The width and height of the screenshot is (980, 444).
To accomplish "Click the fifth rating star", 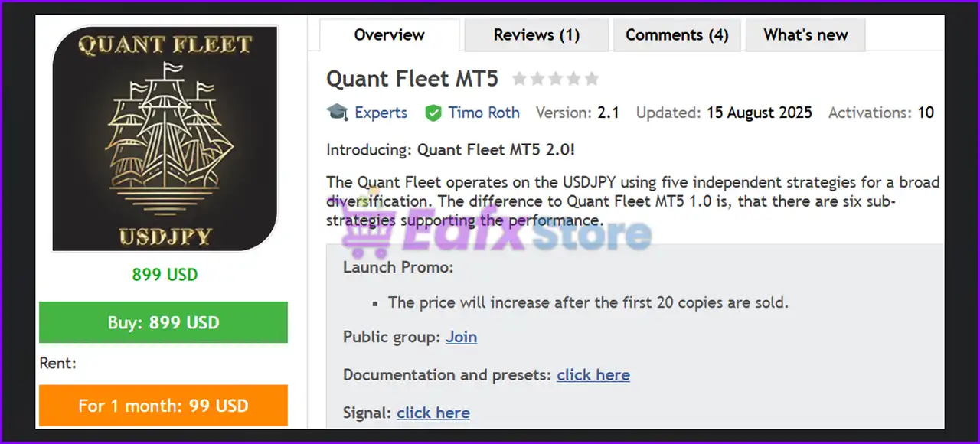I will pos(591,79).
